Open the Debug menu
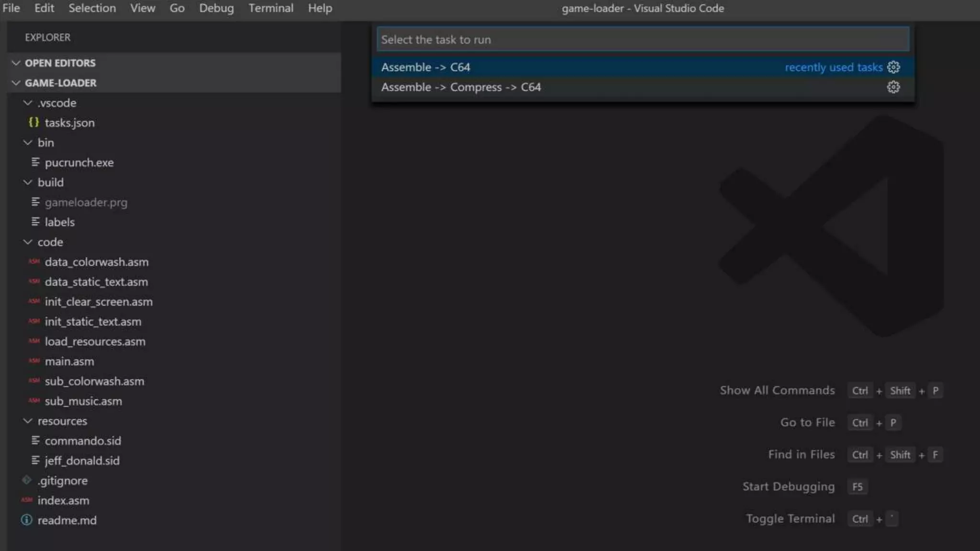This screenshot has height=551, width=980. (x=216, y=8)
